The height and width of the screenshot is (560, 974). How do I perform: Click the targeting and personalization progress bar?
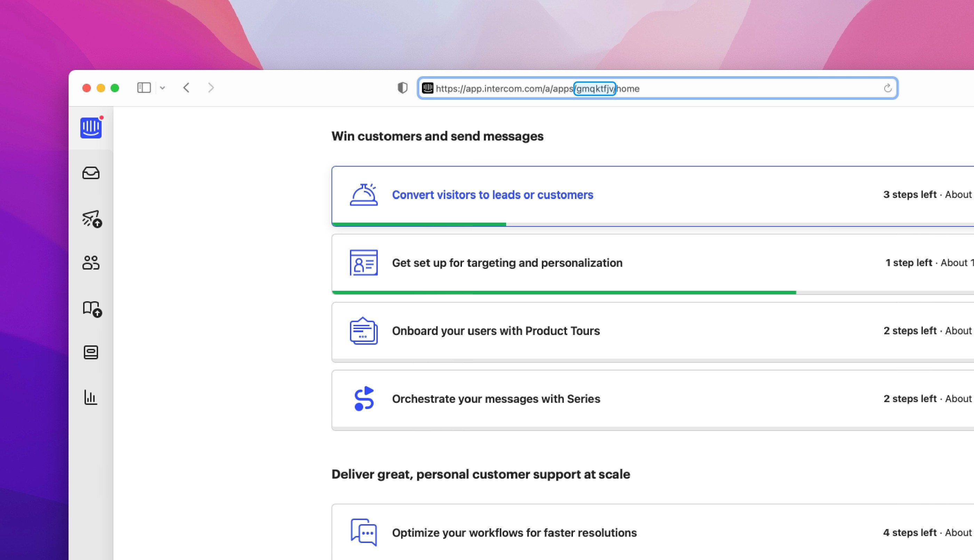653,292
